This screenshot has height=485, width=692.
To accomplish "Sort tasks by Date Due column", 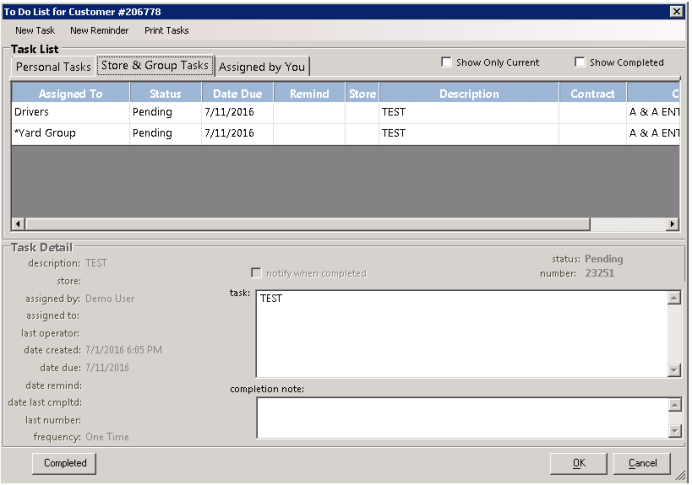I will [x=237, y=94].
